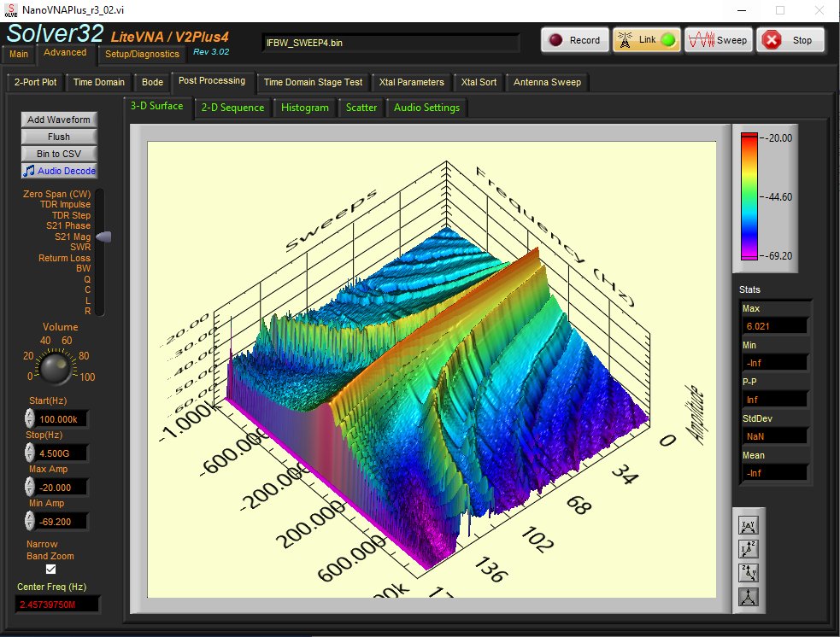Open the Setup/Diagnostics tab

(x=142, y=54)
